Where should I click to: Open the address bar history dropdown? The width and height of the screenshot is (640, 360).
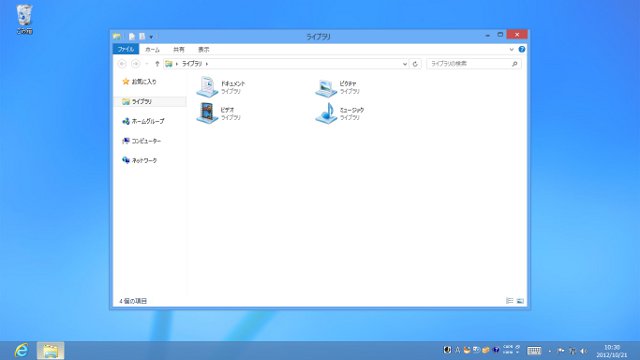[404, 64]
